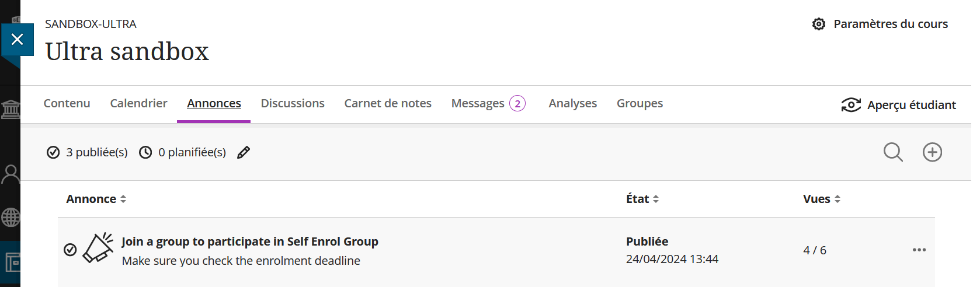This screenshot has width=980, height=287.
Task: Click the plus icon to create announcement
Action: (x=932, y=152)
